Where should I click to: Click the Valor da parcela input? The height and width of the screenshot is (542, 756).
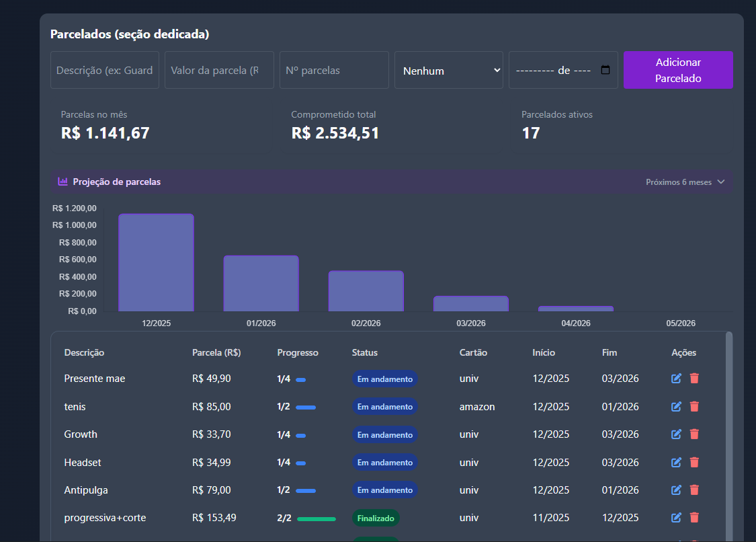pyautogui.click(x=219, y=70)
